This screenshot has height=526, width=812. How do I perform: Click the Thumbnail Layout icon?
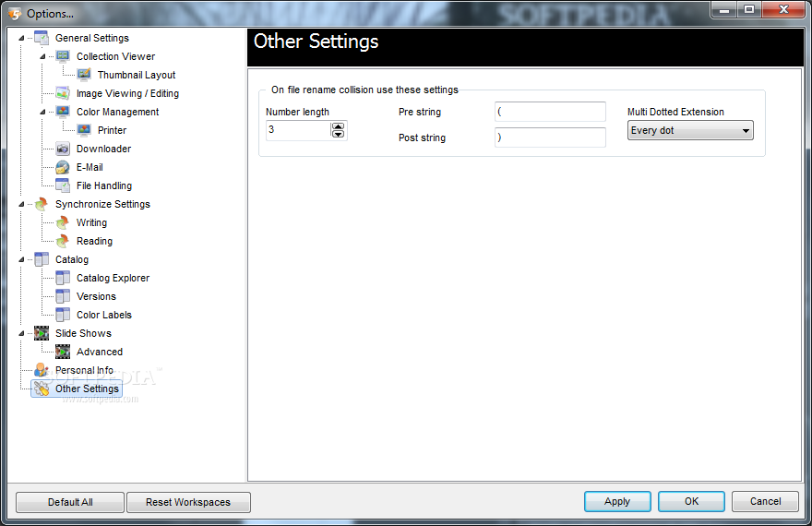[84, 75]
